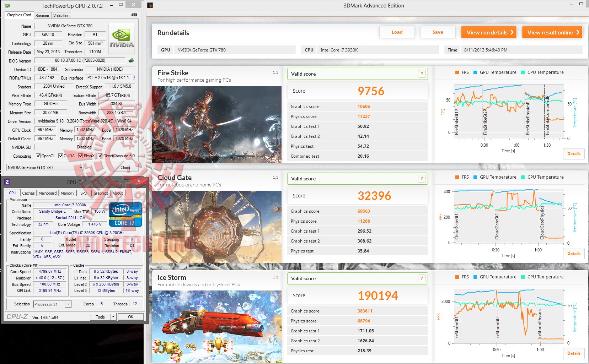Click the Cloud Gate GPU Temperature legend swatch

tap(475, 177)
